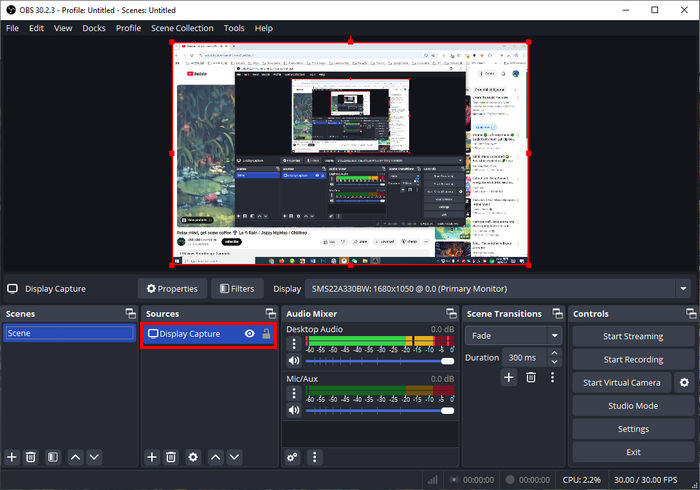Screen dimensions: 700x490
Task: Move source down arrow
Action: click(234, 457)
